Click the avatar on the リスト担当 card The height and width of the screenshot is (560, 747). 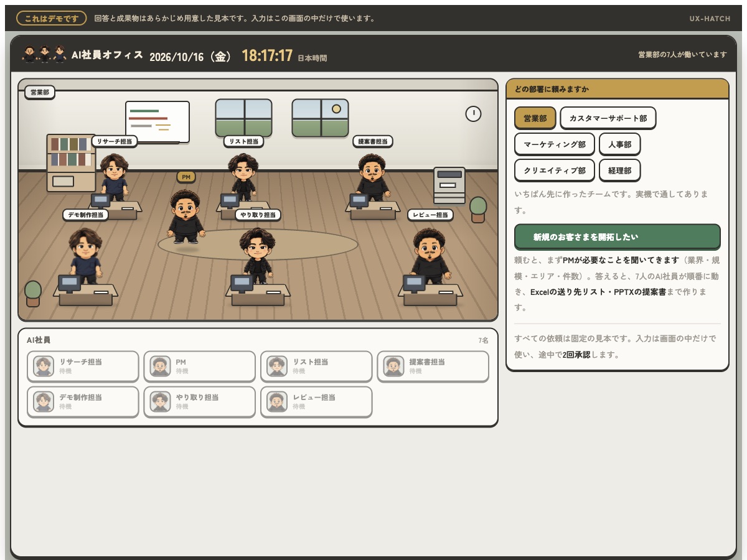tap(277, 366)
